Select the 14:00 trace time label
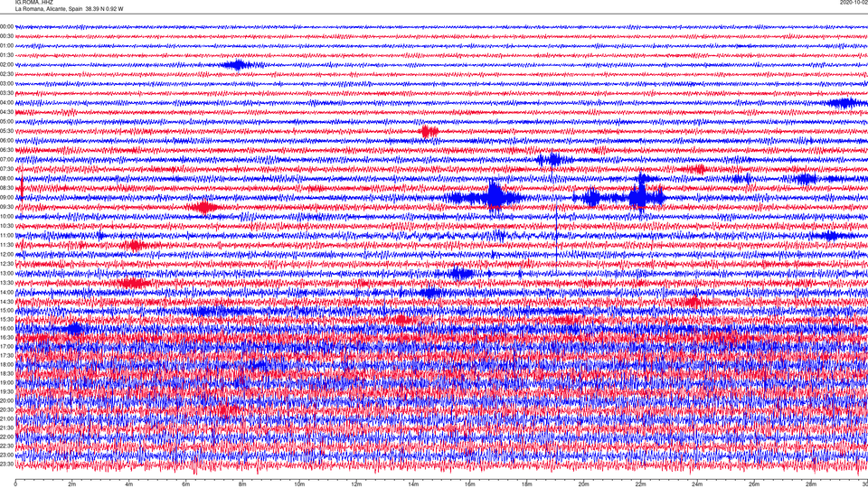The width and height of the screenshot is (868, 488). point(6,292)
